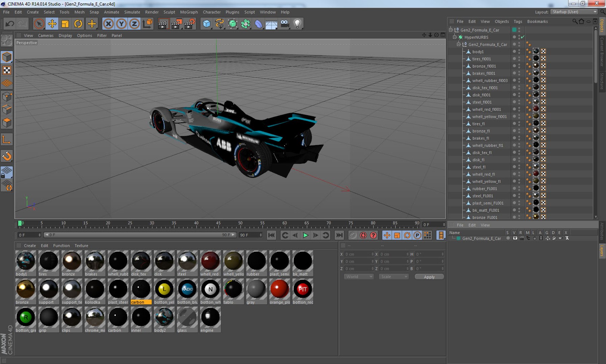Screen dimensions: 606x364
Task: Activate the Scale tool
Action: (65, 24)
